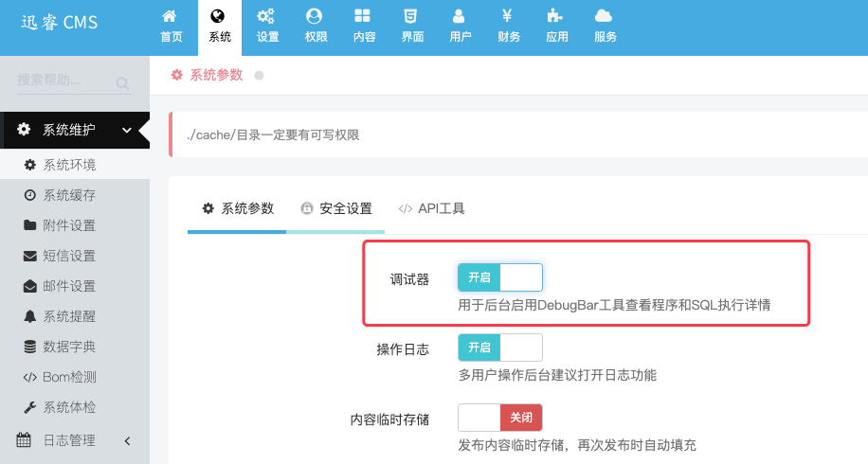Click the red gear icon in 系统参数 breadcrumb
This screenshot has width=868, height=464.
click(x=176, y=75)
